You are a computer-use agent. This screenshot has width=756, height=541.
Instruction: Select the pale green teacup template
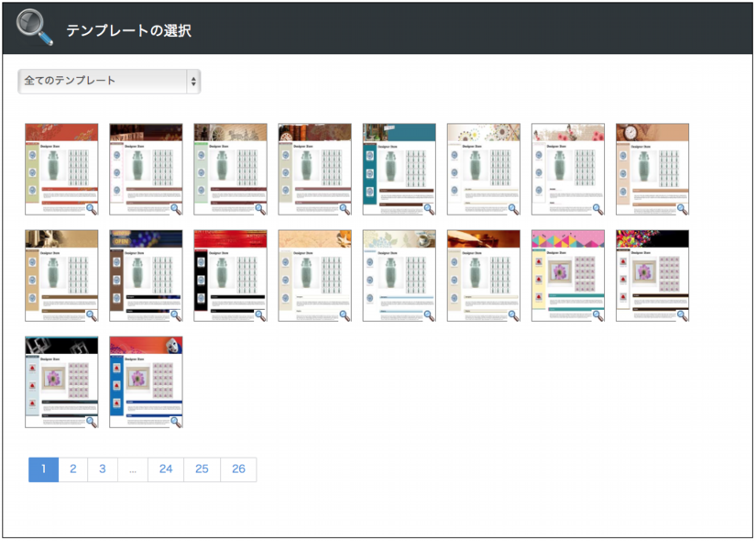tap(399, 275)
